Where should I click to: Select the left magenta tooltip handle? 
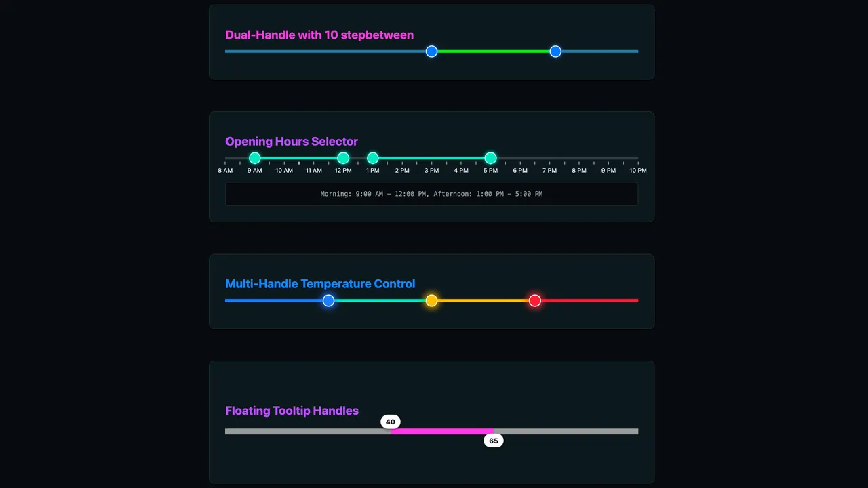(392, 431)
